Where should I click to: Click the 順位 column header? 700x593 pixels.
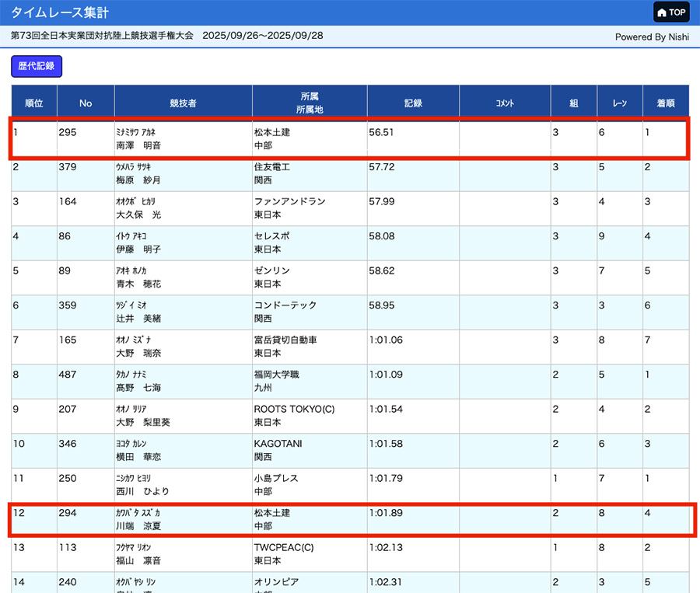tap(33, 103)
